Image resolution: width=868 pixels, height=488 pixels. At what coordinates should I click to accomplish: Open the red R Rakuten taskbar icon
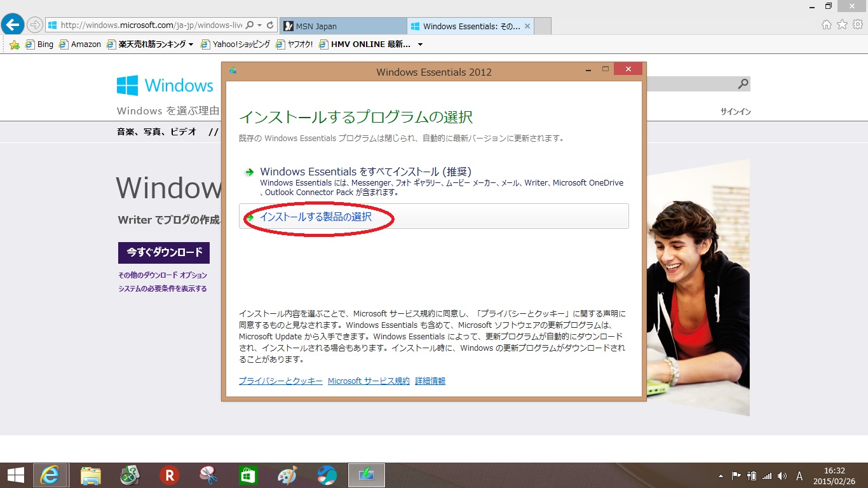[x=170, y=475]
